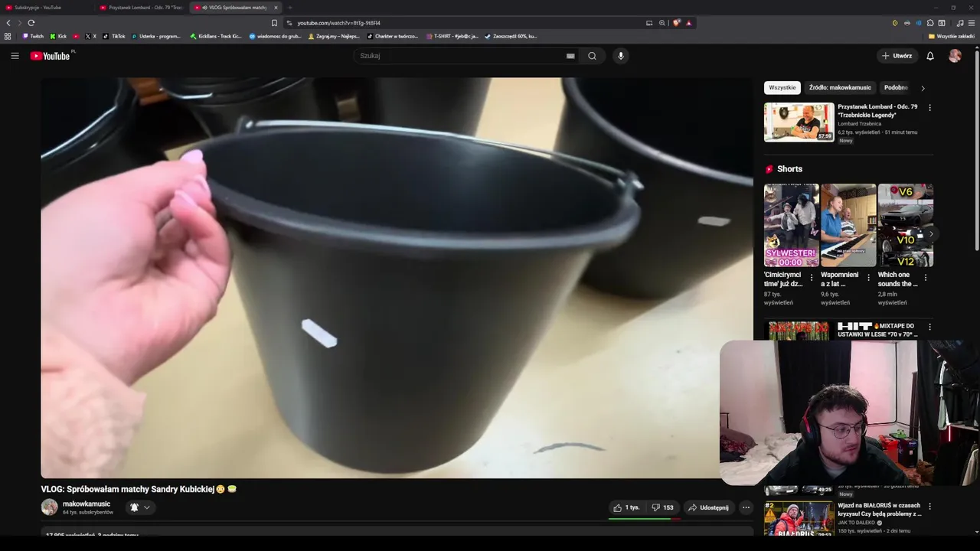This screenshot has width=980, height=551.
Task: Open makowkamusic channel avatar
Action: click(x=49, y=507)
